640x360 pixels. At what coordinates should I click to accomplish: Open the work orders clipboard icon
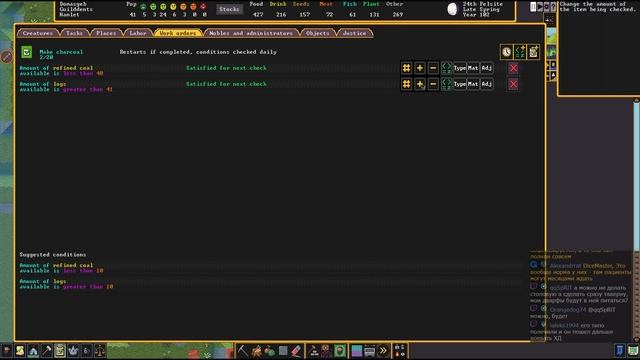click(x=60, y=351)
